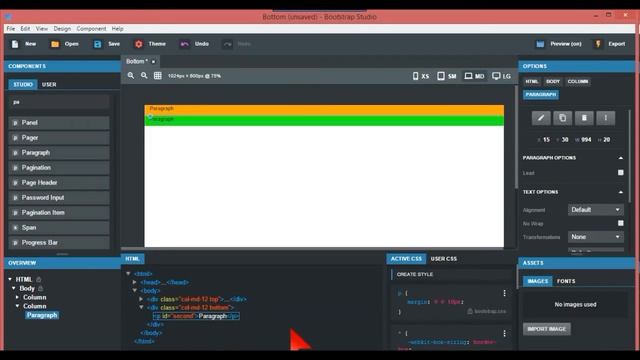Open the Transformation None dropdown
The width and height of the screenshot is (640, 360).
point(596,237)
